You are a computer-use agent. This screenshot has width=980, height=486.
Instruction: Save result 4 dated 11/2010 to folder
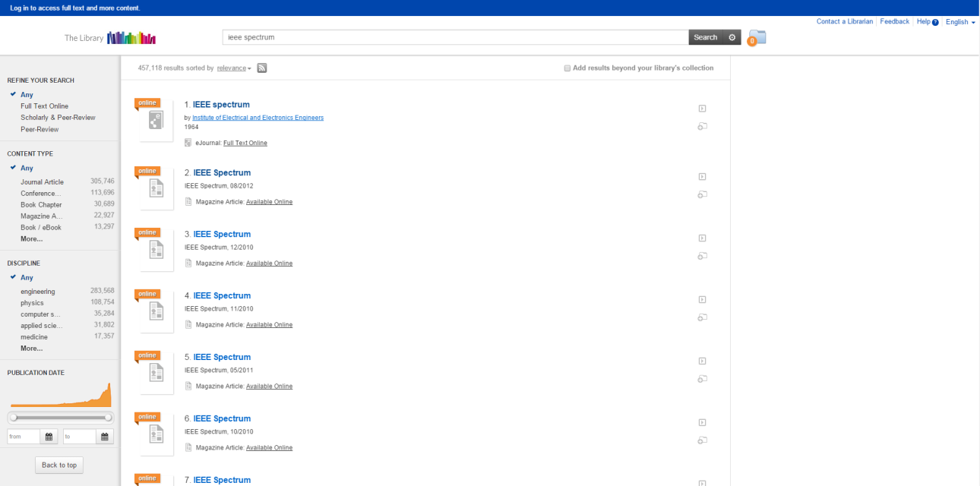[x=703, y=317]
